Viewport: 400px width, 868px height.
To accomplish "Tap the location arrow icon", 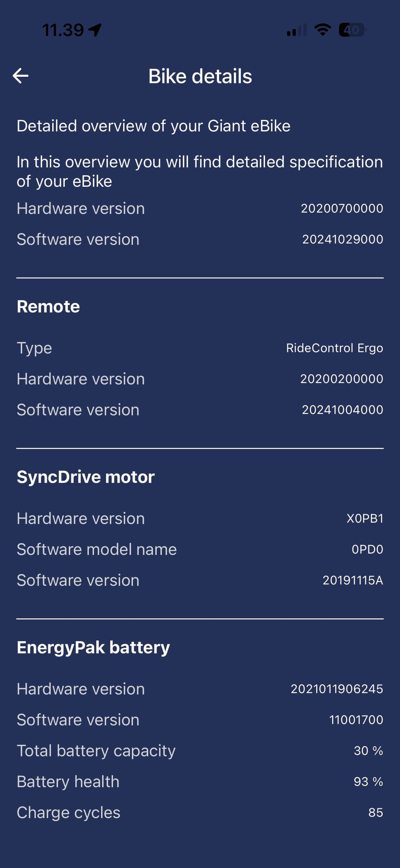I will (95, 30).
